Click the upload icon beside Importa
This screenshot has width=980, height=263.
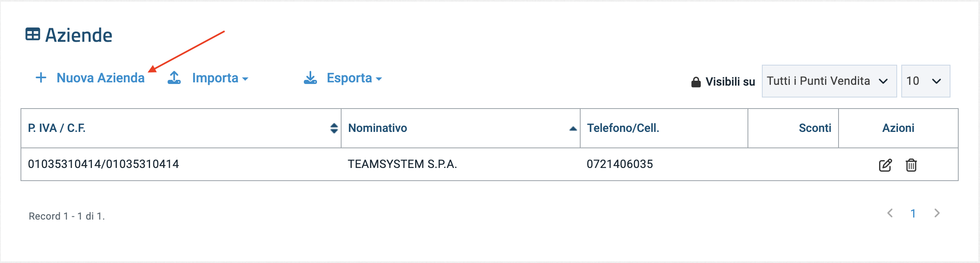tap(174, 78)
